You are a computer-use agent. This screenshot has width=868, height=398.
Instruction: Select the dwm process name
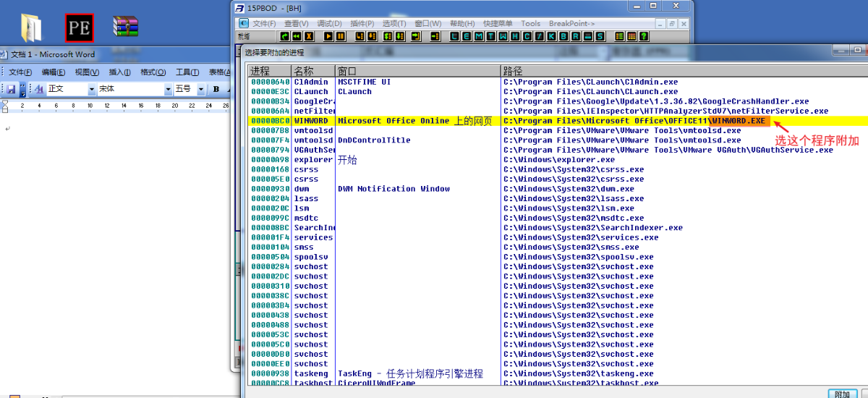(x=302, y=189)
